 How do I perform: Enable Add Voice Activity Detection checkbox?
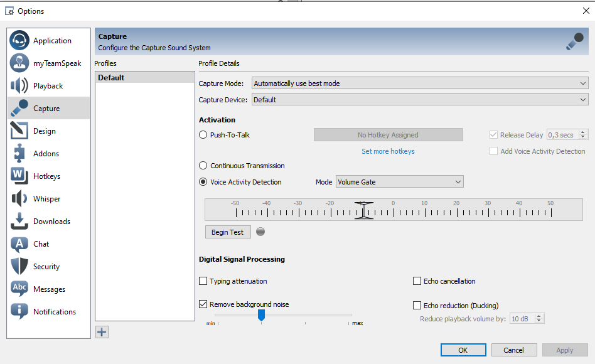point(493,151)
